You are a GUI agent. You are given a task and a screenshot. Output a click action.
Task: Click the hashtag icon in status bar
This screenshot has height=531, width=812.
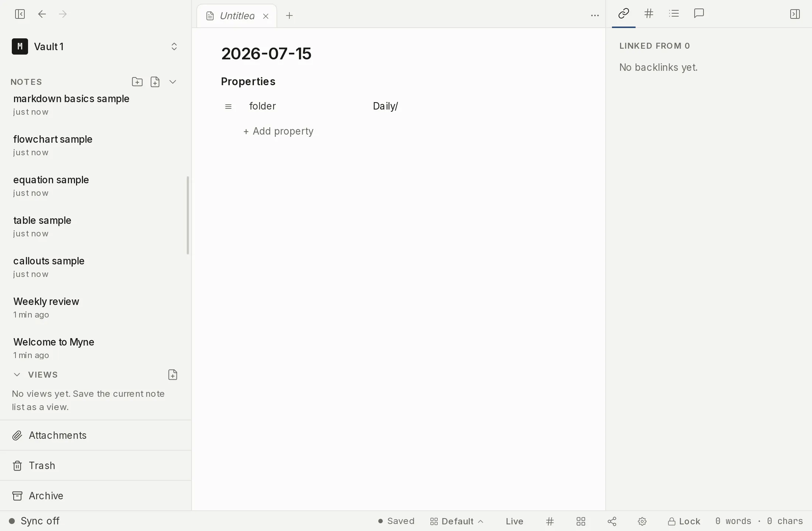click(x=550, y=521)
